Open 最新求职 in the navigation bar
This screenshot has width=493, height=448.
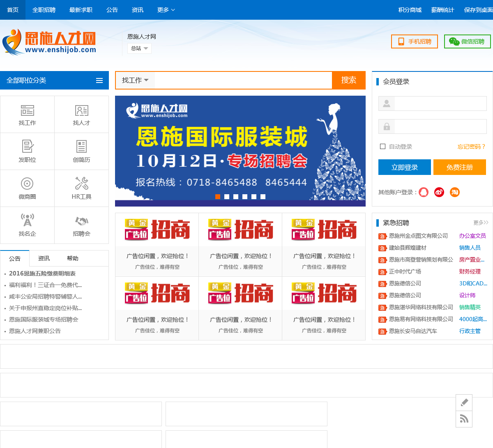81,10
